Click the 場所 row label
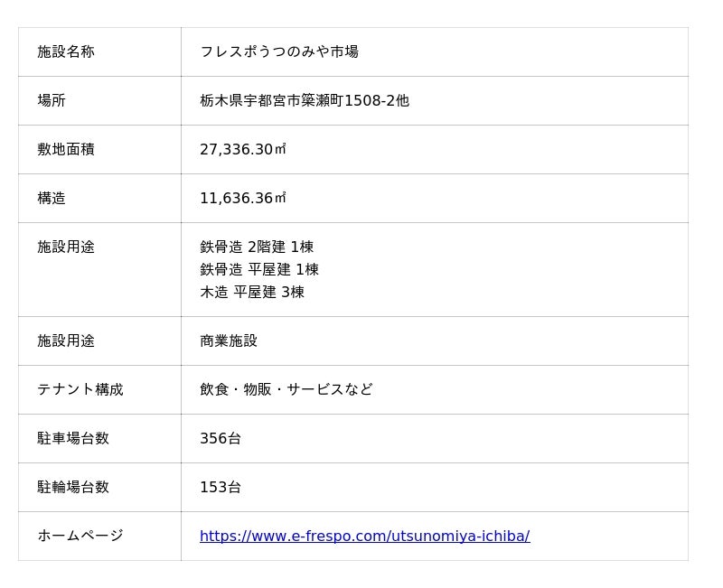The image size is (723, 588). [52, 100]
